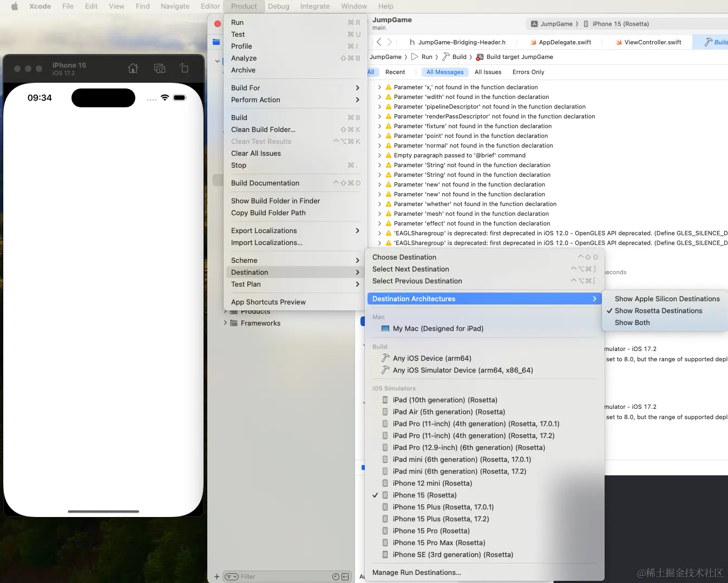Rotate the Simulator device icon

click(184, 68)
